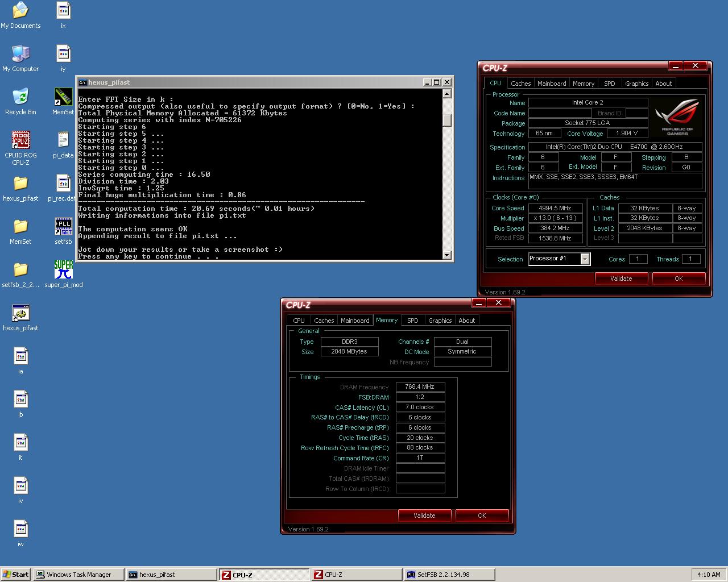
Task: Click OK in CPU-Z CPU window
Action: click(x=679, y=278)
